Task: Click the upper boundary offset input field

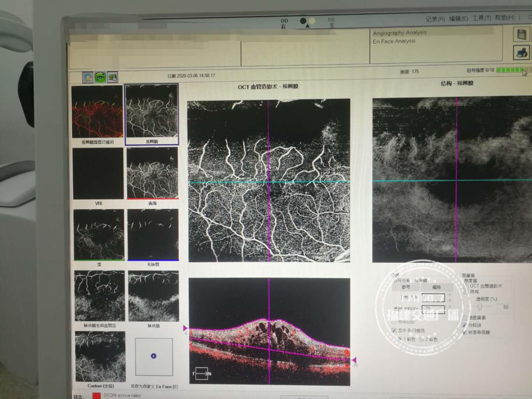Action: [433, 297]
